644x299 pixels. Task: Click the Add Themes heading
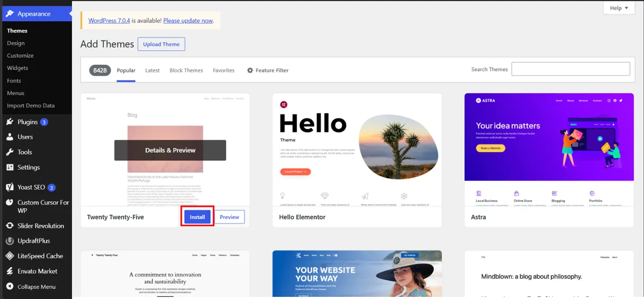[x=107, y=44]
